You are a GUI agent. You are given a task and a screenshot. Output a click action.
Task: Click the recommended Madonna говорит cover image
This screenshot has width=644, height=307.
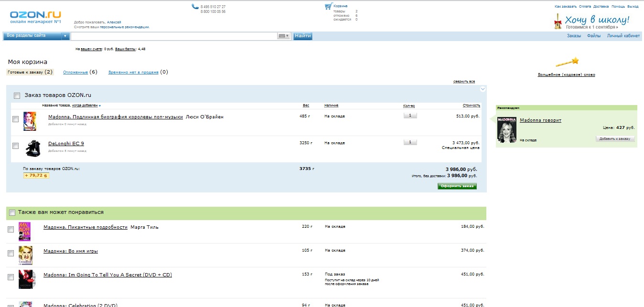pyautogui.click(x=506, y=129)
